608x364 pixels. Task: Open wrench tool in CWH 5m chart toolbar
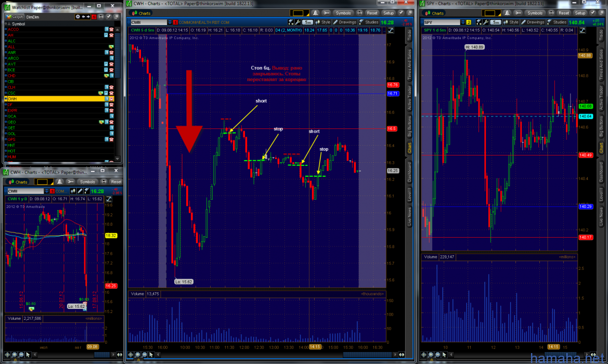[326, 13]
